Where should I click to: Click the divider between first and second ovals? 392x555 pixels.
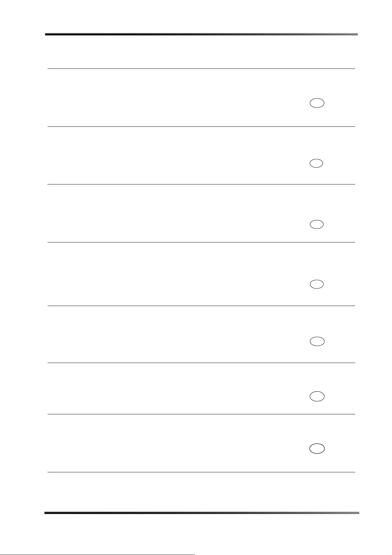point(201,126)
